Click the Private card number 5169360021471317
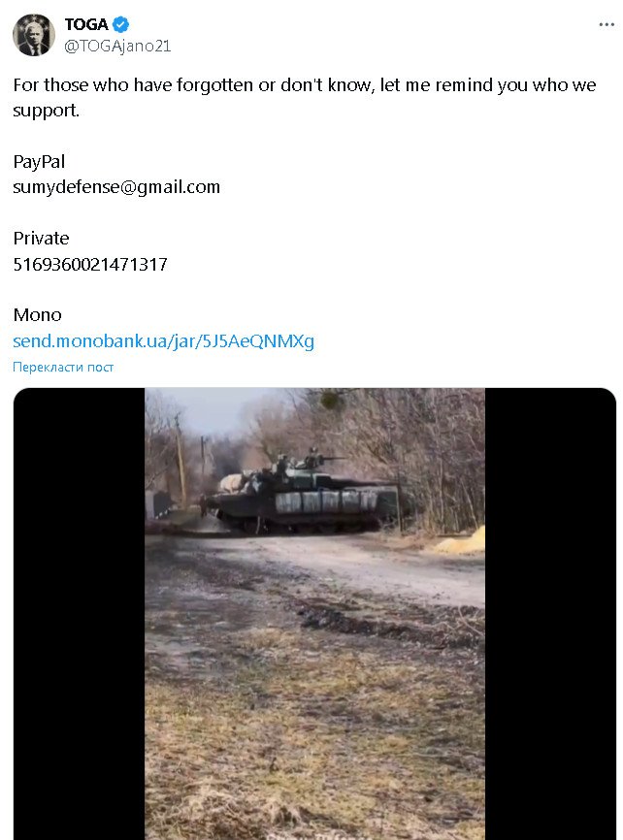Viewport: 623px width, 840px height. 90,264
